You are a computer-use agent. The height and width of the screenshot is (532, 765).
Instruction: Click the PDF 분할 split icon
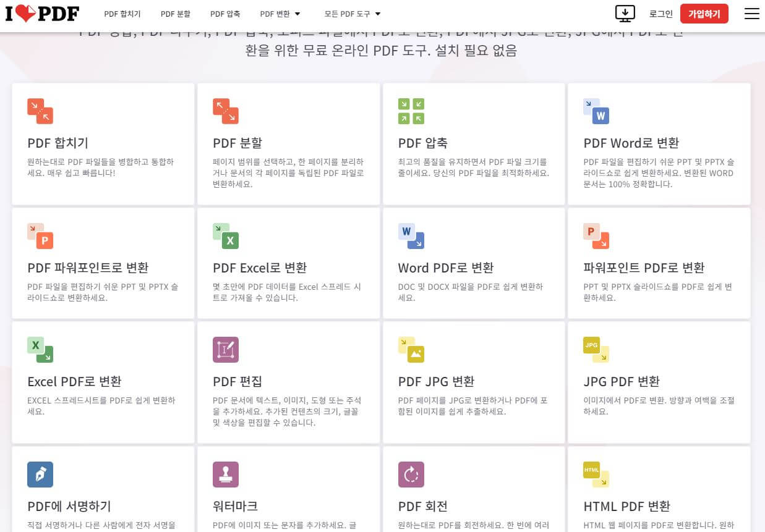pyautogui.click(x=226, y=111)
